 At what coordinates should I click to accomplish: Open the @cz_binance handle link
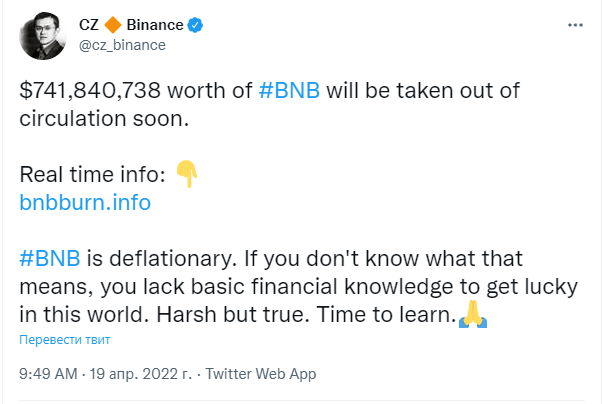pos(122,45)
